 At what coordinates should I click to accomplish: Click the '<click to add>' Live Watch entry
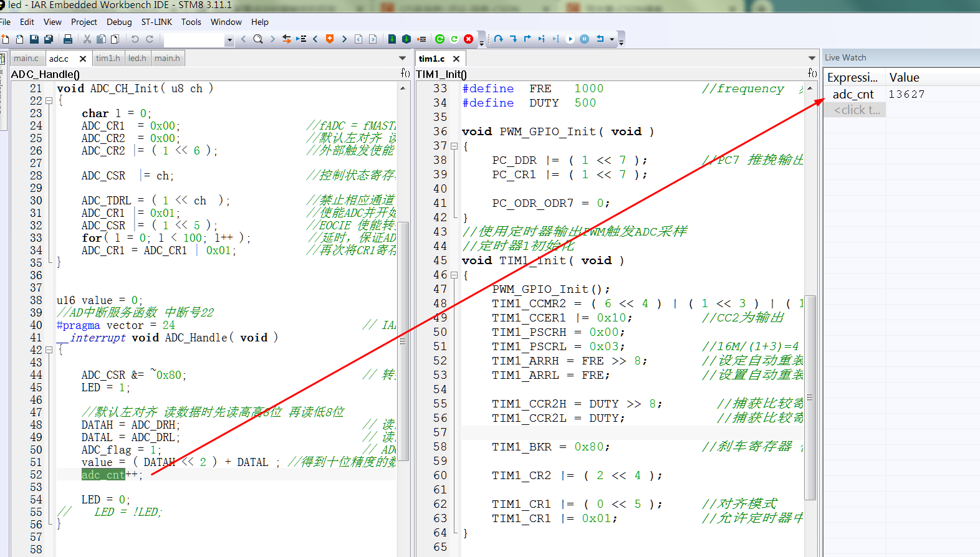coord(857,110)
